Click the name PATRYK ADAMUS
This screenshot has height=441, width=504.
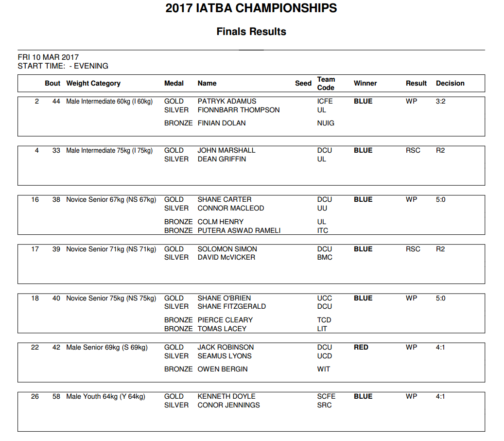(226, 101)
